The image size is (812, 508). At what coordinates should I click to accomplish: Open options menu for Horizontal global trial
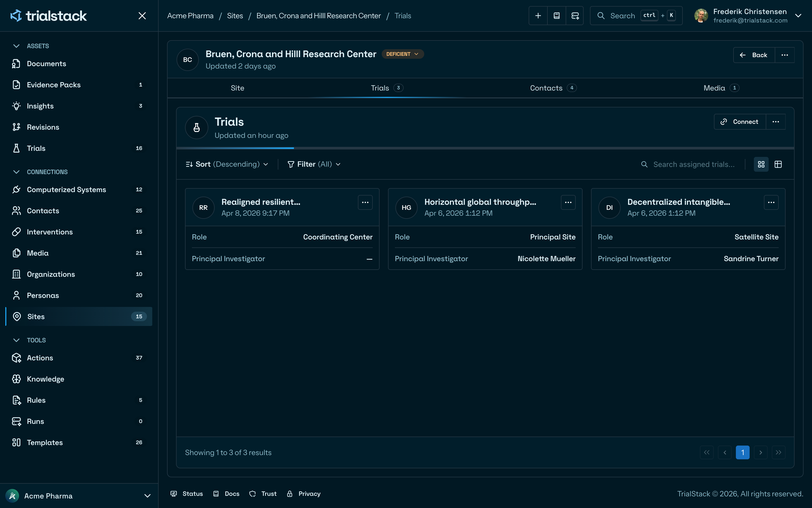click(568, 202)
